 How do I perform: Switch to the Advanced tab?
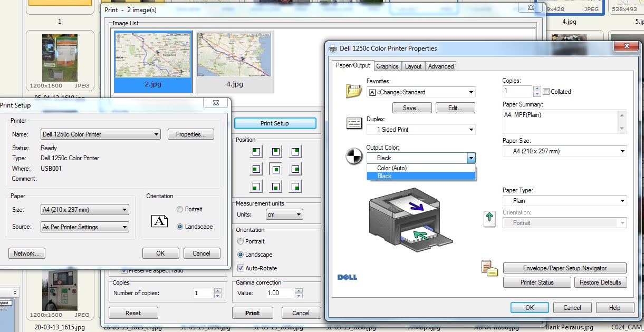[x=441, y=66]
